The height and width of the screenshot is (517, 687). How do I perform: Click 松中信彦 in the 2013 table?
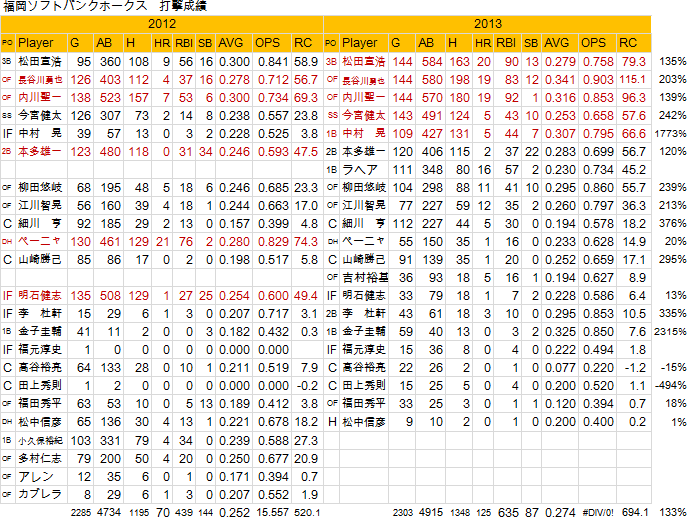(x=364, y=421)
